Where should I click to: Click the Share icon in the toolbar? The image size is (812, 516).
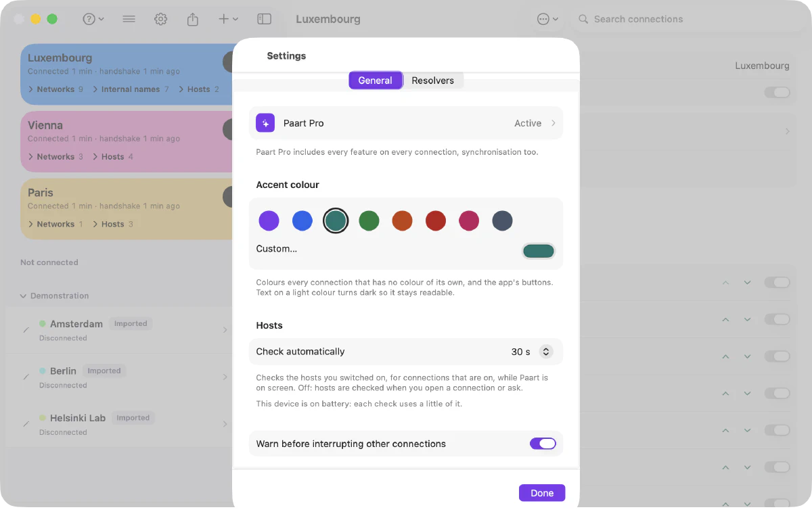(x=193, y=19)
